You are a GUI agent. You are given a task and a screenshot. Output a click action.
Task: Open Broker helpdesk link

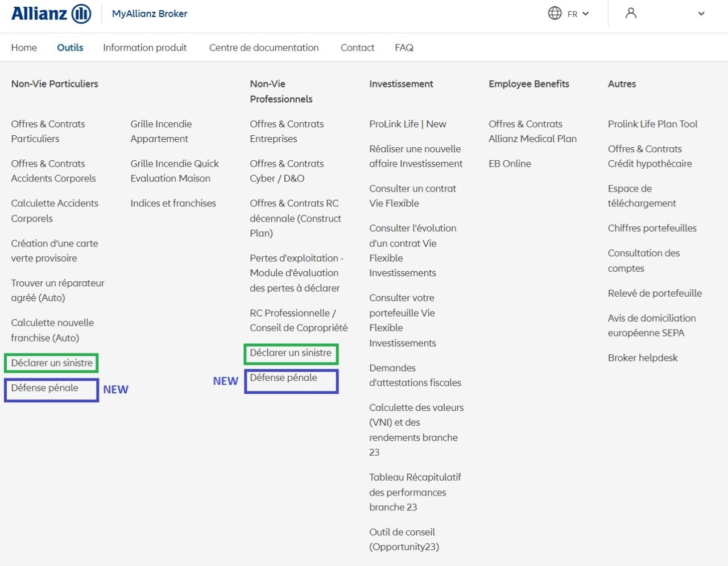tap(642, 357)
